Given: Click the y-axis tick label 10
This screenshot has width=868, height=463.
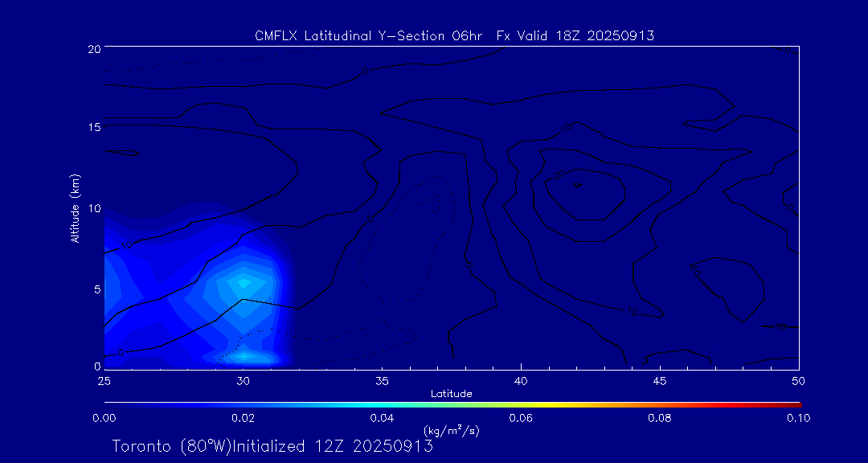Looking at the screenshot, I should tap(92, 208).
